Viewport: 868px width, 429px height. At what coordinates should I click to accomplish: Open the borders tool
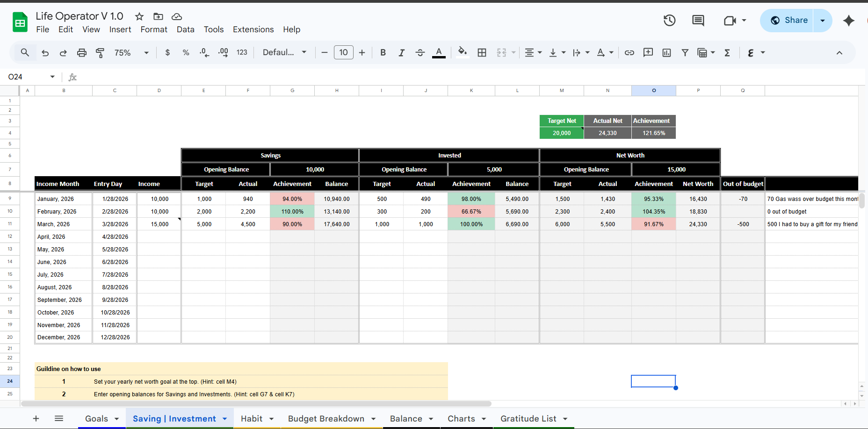pos(482,53)
